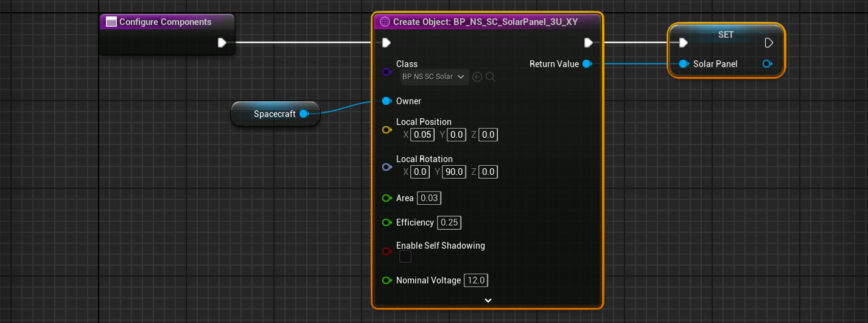Enable the Self Shadowing checkbox
The image size is (868, 323).
(405, 257)
